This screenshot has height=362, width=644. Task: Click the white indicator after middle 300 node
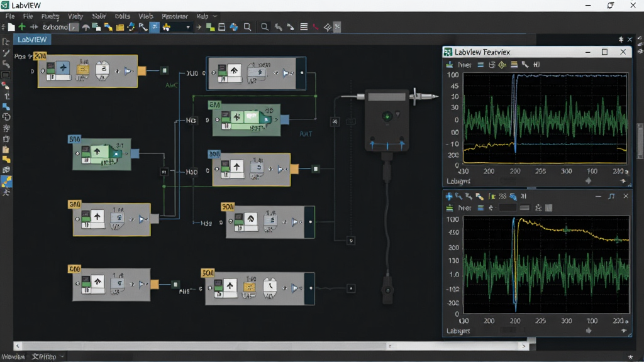(316, 168)
